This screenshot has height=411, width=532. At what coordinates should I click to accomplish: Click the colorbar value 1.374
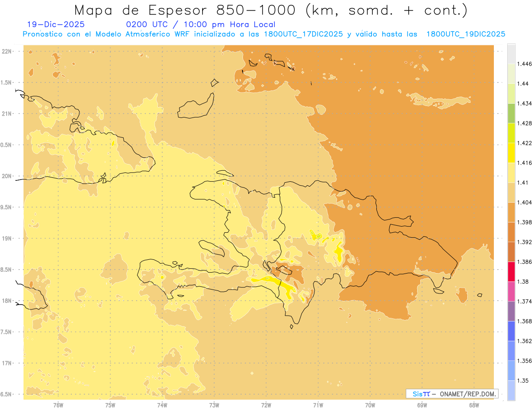click(524, 301)
